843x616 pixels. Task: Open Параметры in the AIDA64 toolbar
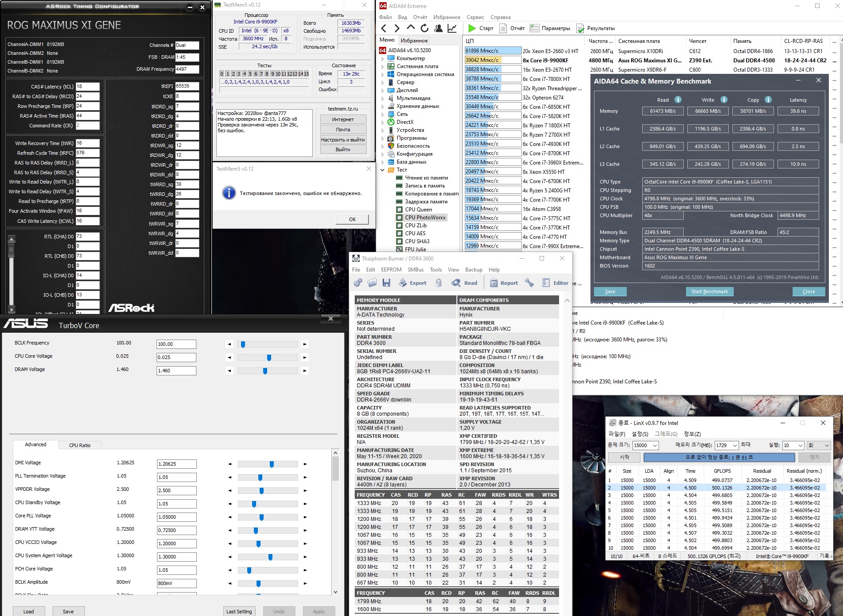tap(550, 28)
